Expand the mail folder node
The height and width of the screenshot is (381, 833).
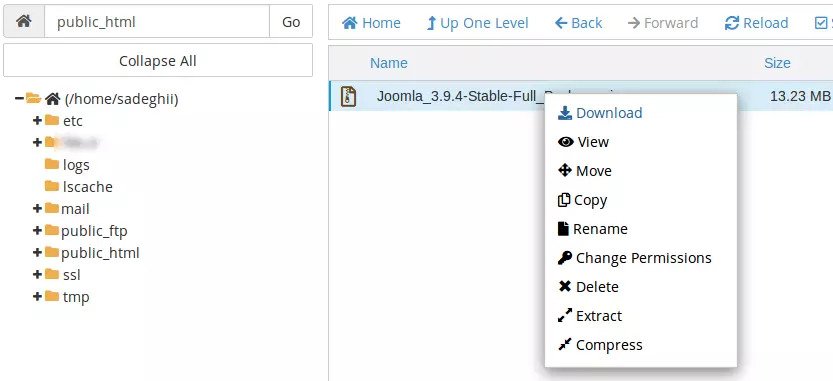point(37,209)
